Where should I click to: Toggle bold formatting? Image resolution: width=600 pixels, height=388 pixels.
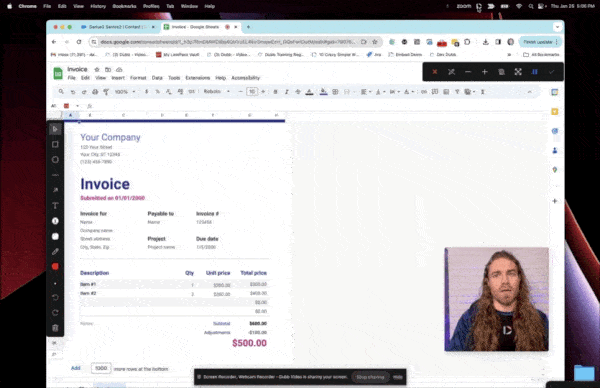pyautogui.click(x=275, y=92)
